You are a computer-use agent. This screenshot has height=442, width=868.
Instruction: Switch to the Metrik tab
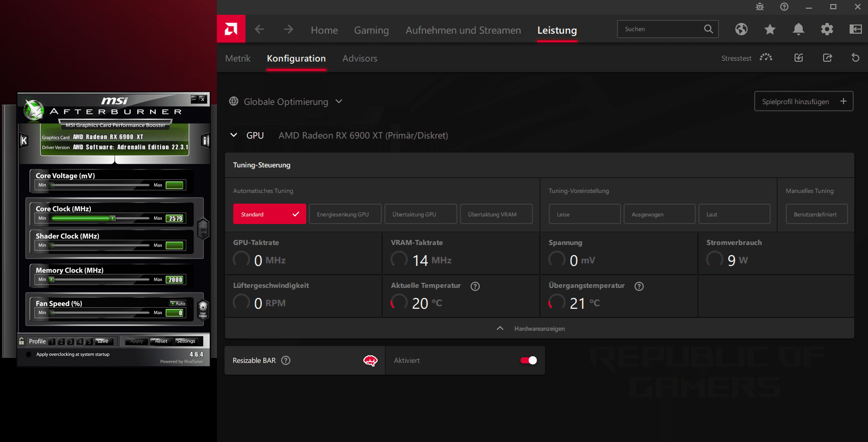[x=238, y=59]
